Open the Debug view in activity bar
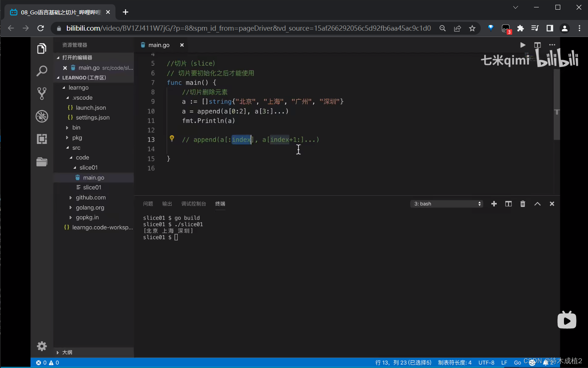Viewport: 588px width, 368px height. 42,116
